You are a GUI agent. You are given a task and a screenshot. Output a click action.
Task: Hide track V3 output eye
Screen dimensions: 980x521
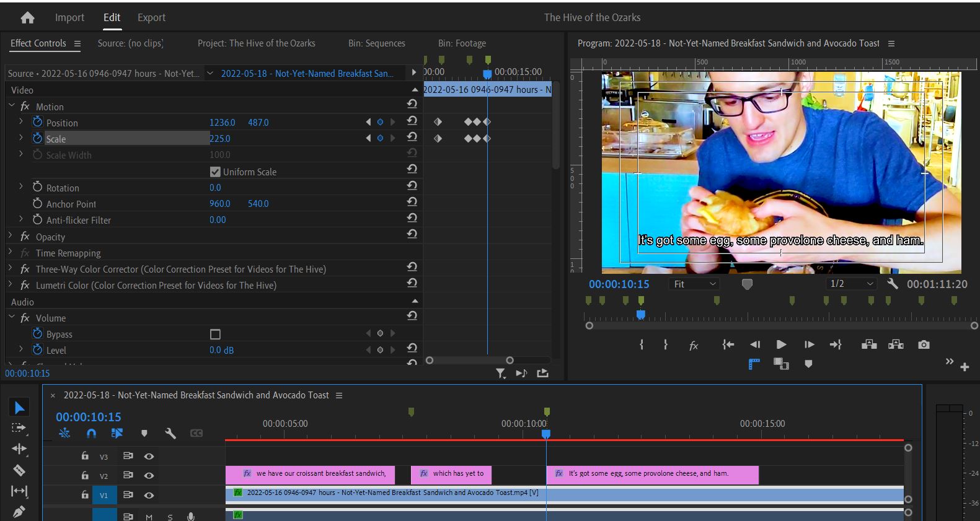[149, 456]
